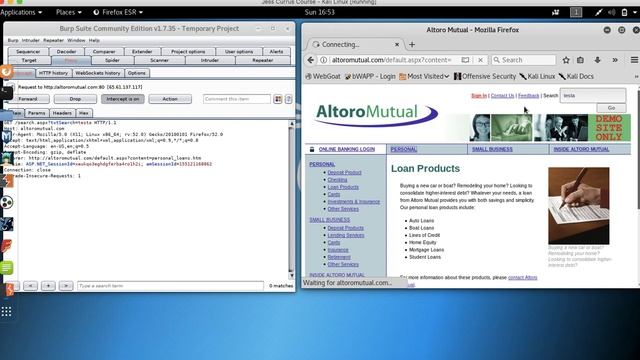Click Firefox back arrow button
This screenshot has height=360, width=640.
coord(311,60)
